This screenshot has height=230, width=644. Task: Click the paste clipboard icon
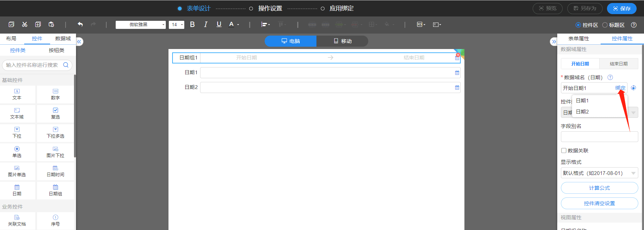coord(51,24)
